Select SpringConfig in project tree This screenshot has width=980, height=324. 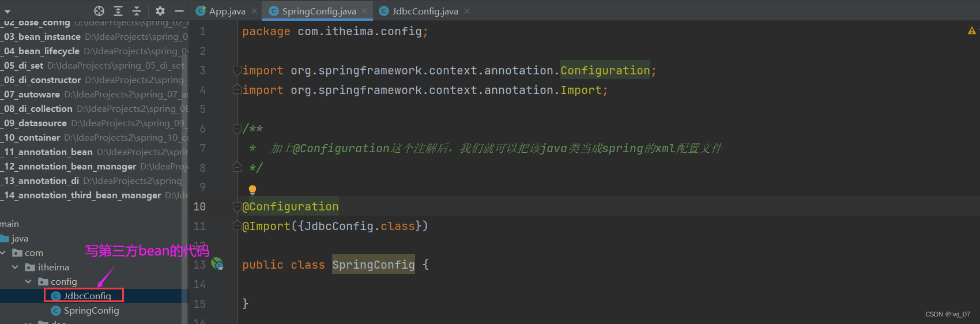point(91,310)
